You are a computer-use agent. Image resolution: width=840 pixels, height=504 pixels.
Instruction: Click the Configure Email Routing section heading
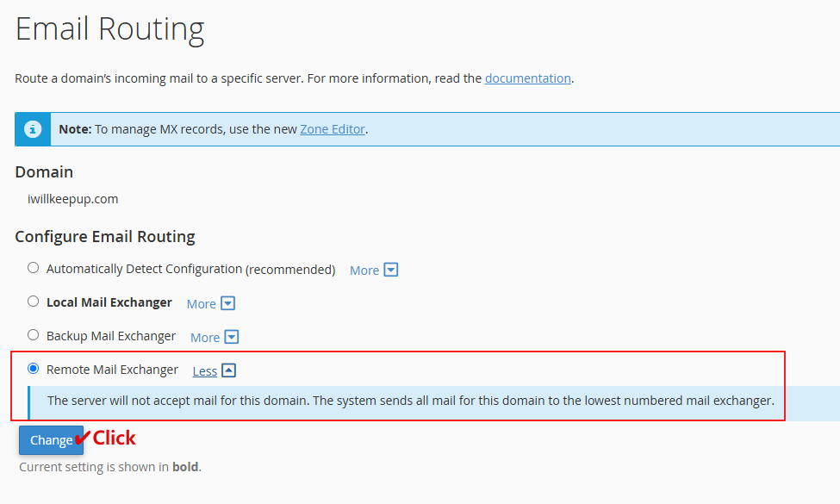click(x=105, y=236)
